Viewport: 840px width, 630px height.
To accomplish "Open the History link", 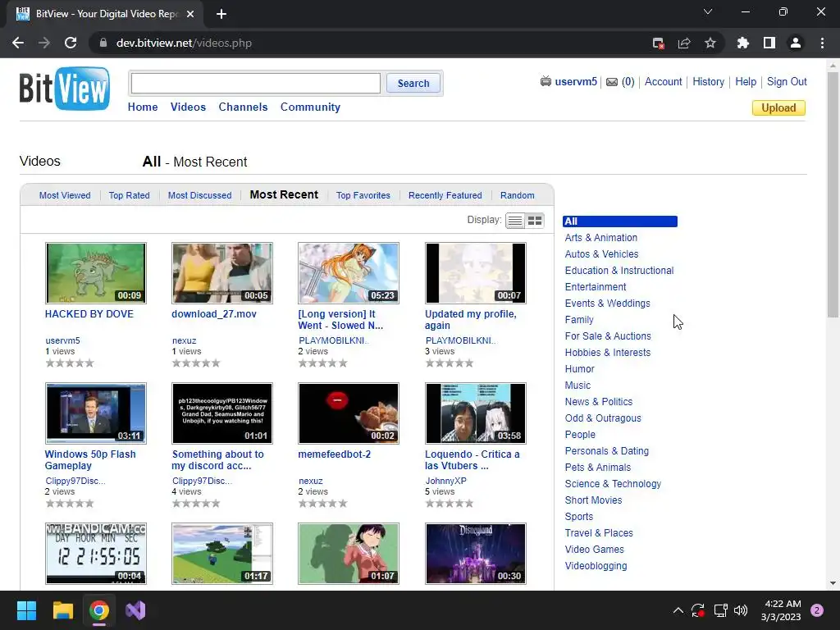I will coord(708,81).
